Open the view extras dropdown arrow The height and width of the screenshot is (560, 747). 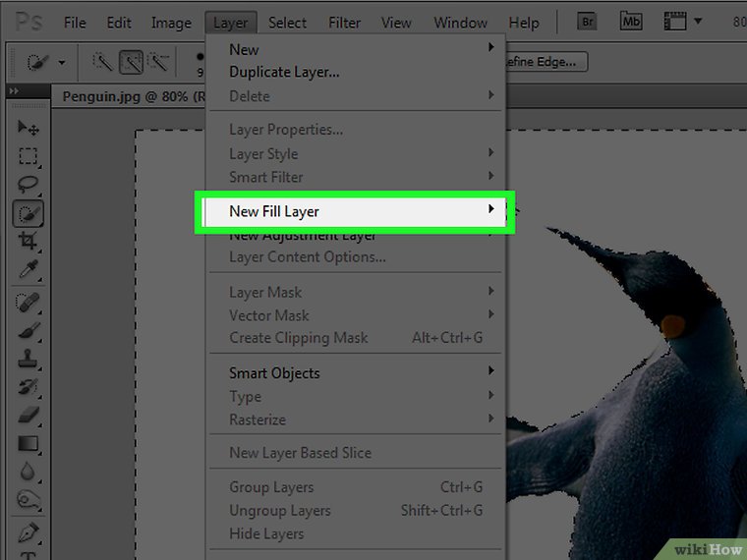coord(698,22)
